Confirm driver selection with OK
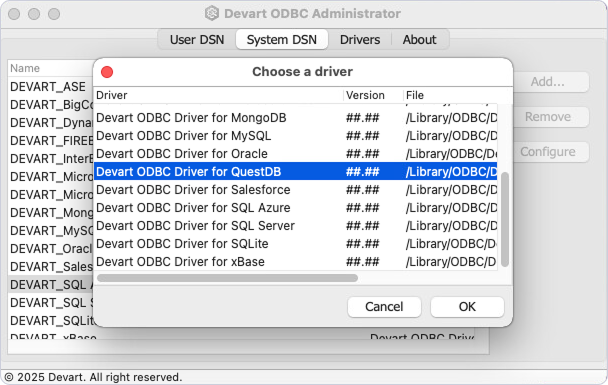 coord(467,307)
